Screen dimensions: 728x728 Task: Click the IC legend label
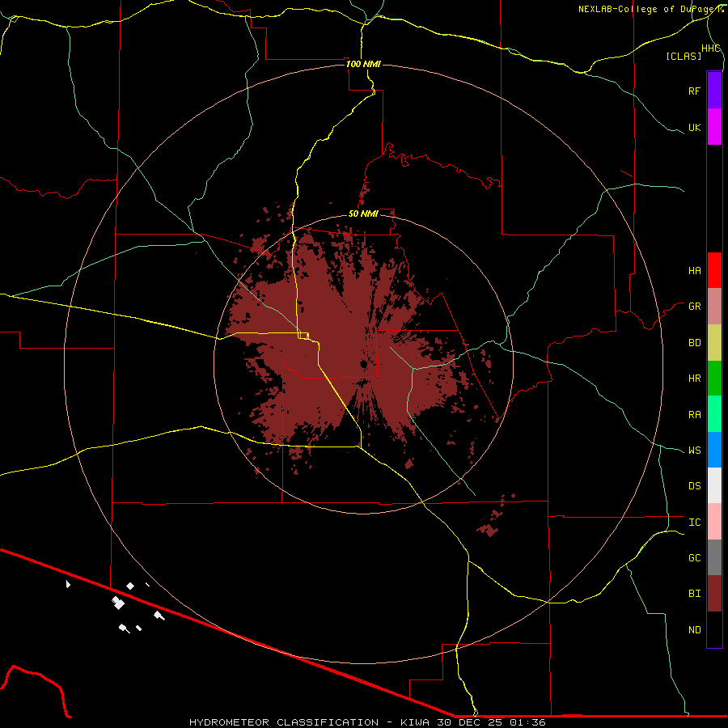tap(694, 523)
